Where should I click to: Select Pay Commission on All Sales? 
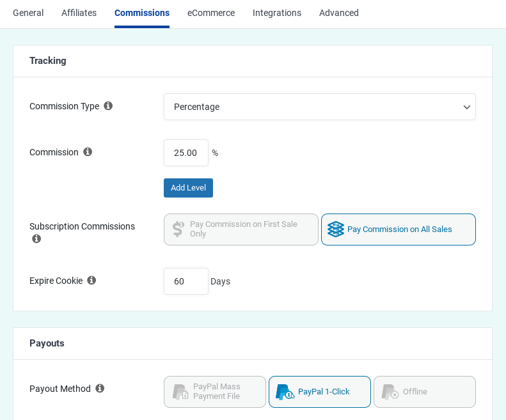tap(399, 229)
